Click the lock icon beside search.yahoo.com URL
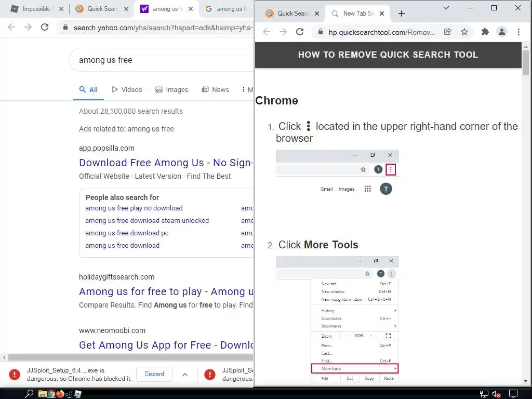The image size is (532, 399). (x=65, y=27)
